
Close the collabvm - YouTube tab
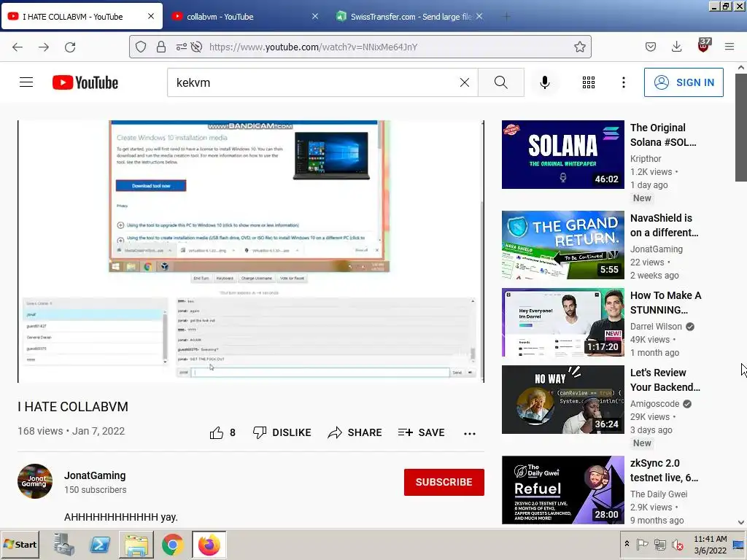click(315, 16)
